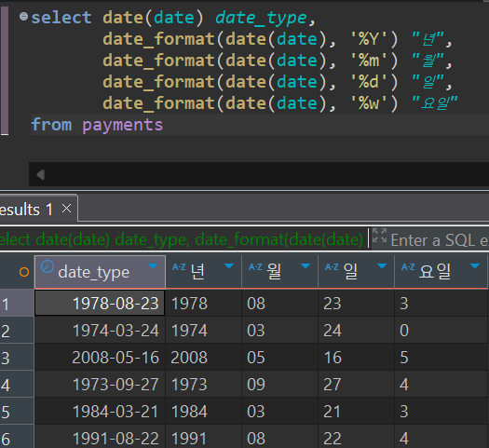Select the 년 column header label
Screen dimensions: 489x448
[197, 271]
